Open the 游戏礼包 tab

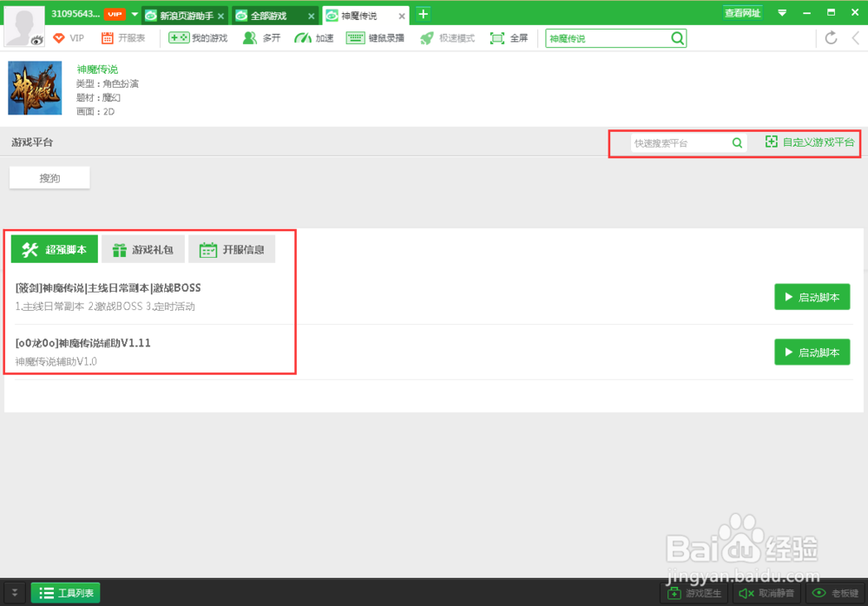(x=143, y=249)
